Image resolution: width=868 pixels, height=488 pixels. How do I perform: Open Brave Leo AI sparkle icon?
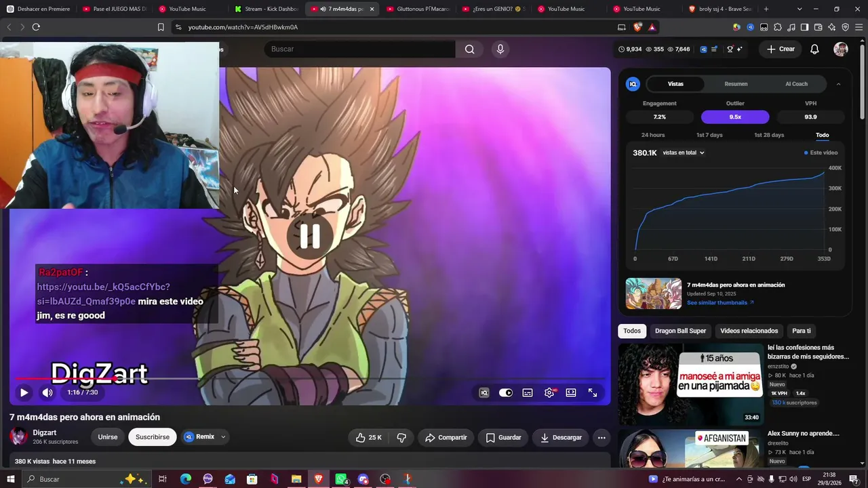click(832, 27)
